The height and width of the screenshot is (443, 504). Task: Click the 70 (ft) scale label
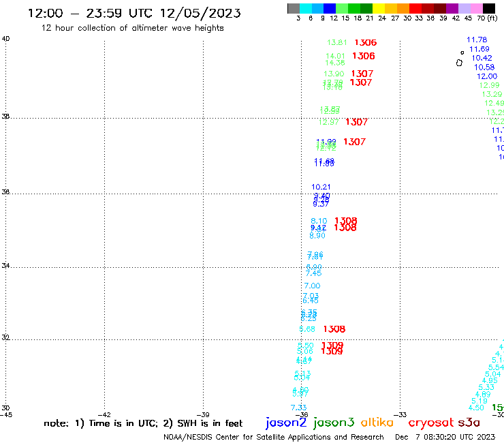pyautogui.click(x=487, y=18)
